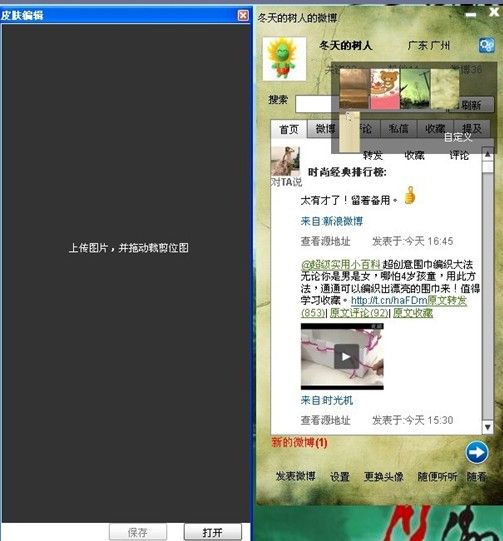Switch to the 微博 tab

point(325,129)
